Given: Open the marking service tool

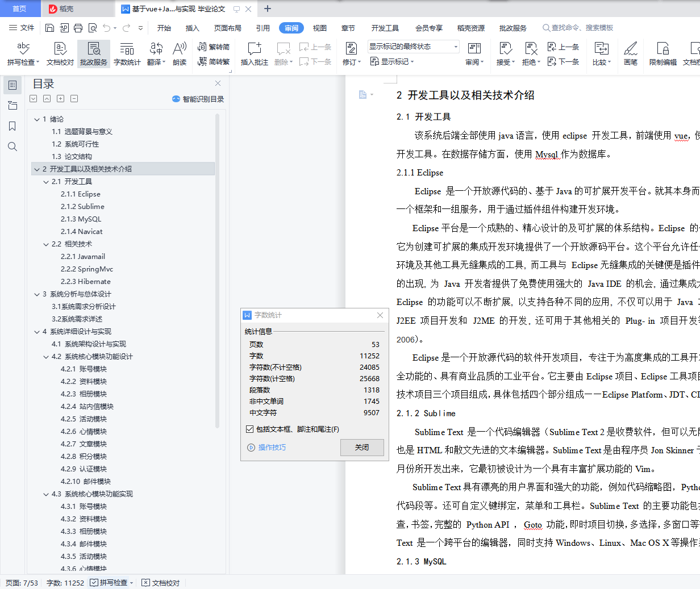Looking at the screenshot, I should (94, 54).
